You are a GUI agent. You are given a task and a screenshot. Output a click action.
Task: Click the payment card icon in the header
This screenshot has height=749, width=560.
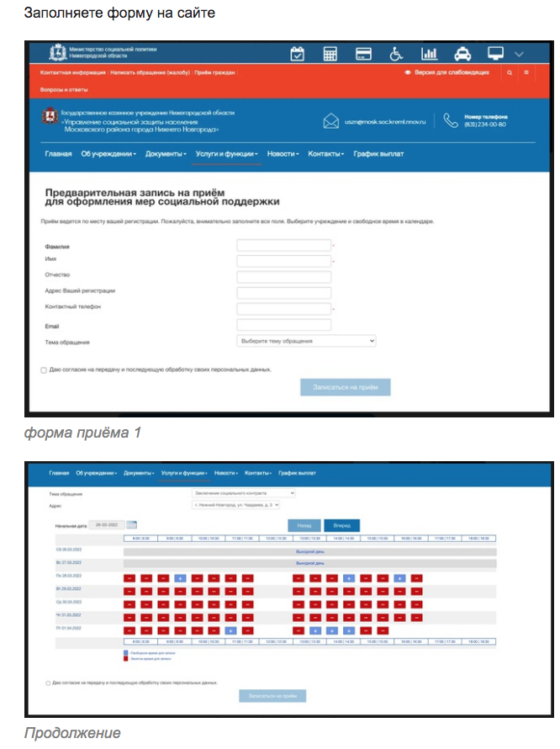pyautogui.click(x=363, y=54)
